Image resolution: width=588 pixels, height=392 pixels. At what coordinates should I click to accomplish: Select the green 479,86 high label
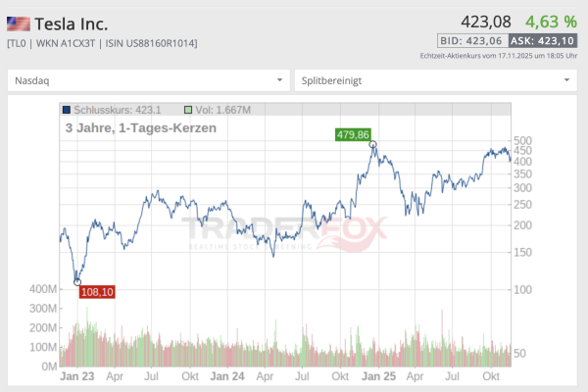click(353, 135)
